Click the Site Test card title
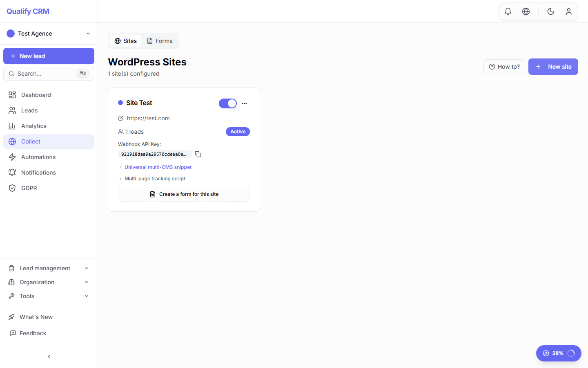This screenshot has height=368, width=588. 139,103
